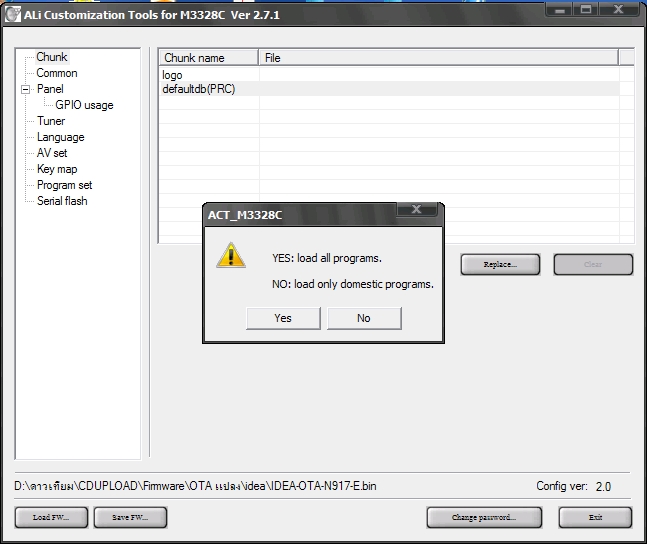Open Language settings in tree
This screenshot has height=544, width=647.
[x=61, y=137]
